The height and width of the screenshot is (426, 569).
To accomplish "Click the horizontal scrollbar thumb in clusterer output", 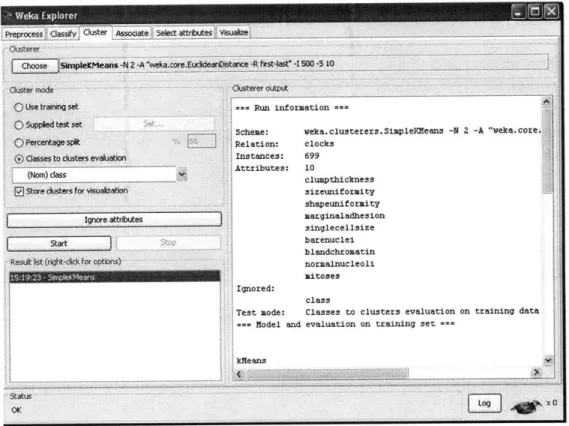I will coord(328,373).
